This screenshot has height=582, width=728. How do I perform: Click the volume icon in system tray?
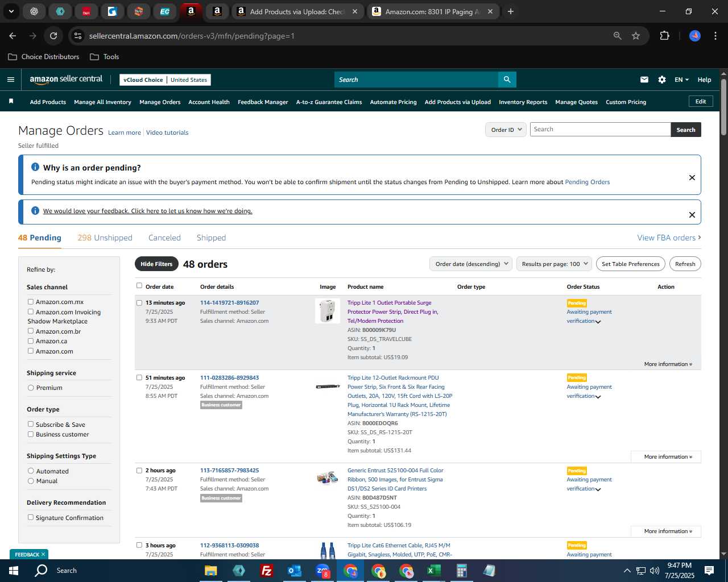pyautogui.click(x=654, y=570)
